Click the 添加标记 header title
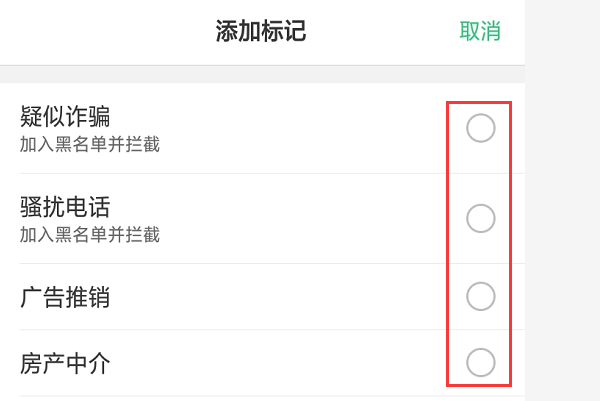Screen dimensions: 600x401 coord(261,31)
